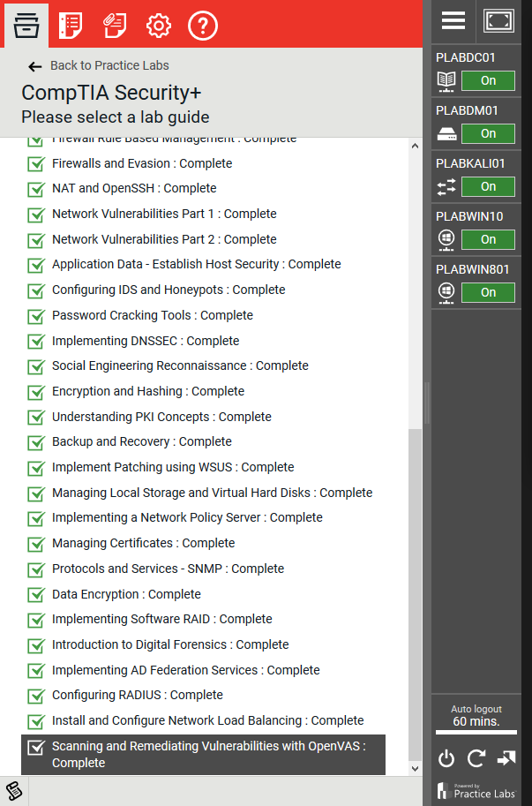This screenshot has height=806, width=532.
Task: Open NAT and OpenSSH lab
Action: click(x=134, y=188)
